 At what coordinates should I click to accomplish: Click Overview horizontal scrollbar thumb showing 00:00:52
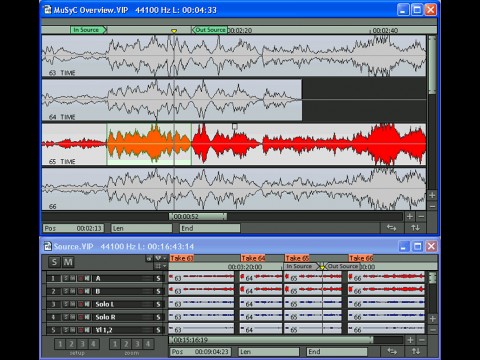198,217
